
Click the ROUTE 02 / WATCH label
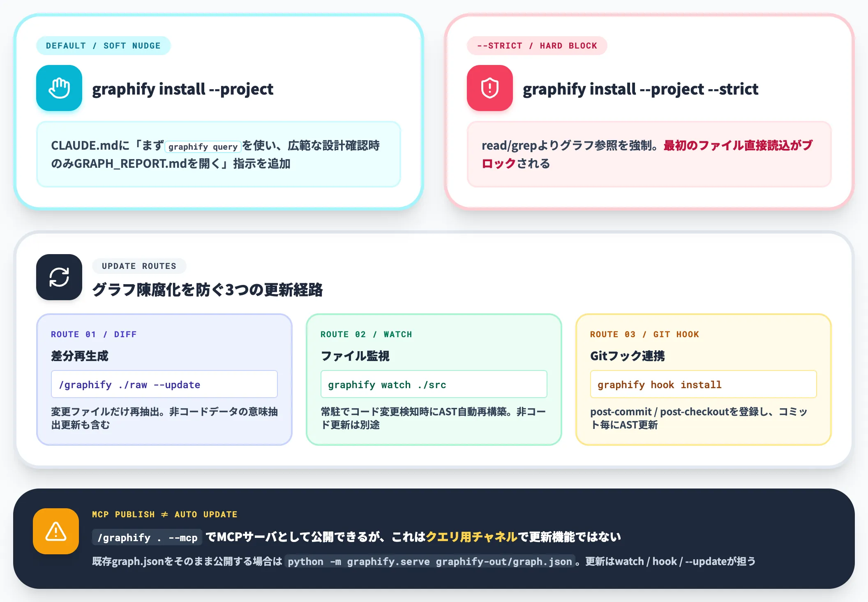click(x=366, y=334)
